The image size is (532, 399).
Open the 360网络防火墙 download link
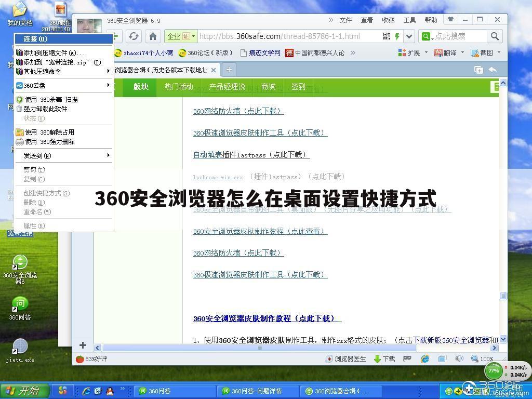(238, 111)
